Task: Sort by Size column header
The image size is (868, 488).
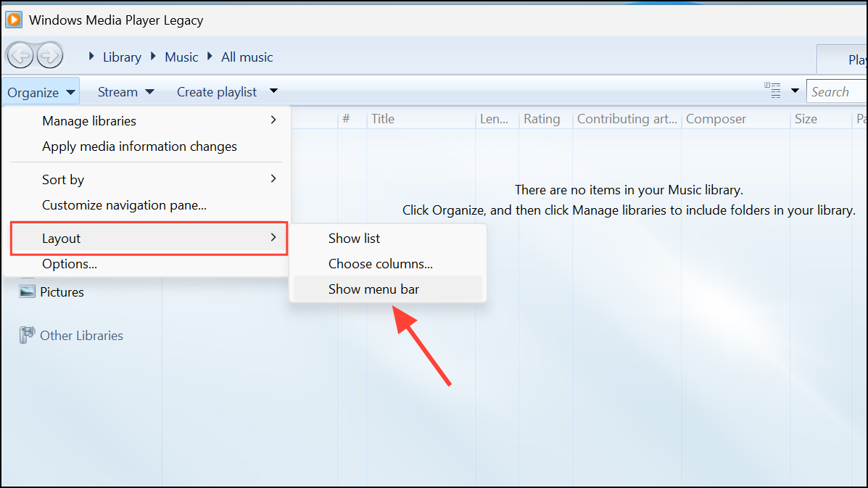Action: pos(821,119)
